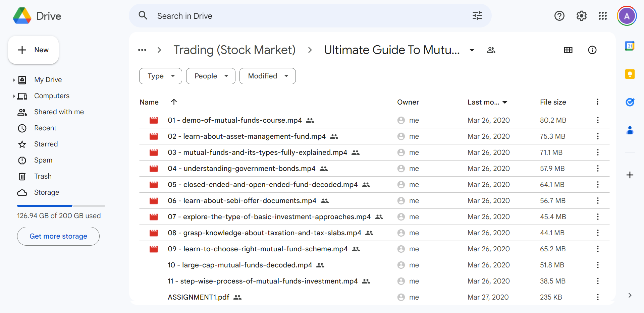Open Google Keep side panel icon

tap(630, 74)
